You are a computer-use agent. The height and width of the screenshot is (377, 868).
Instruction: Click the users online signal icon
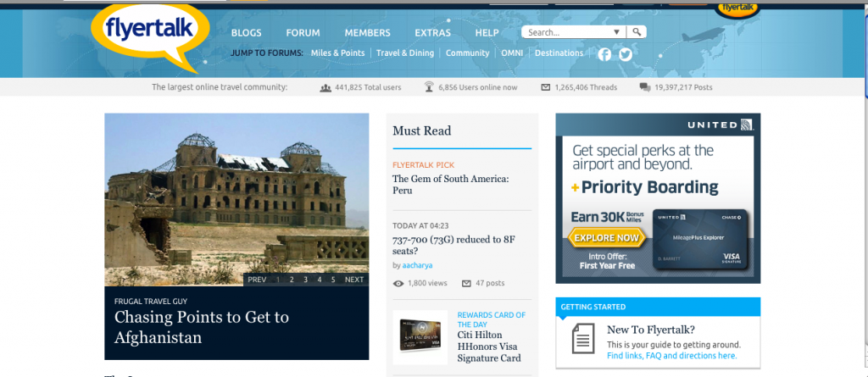429,87
